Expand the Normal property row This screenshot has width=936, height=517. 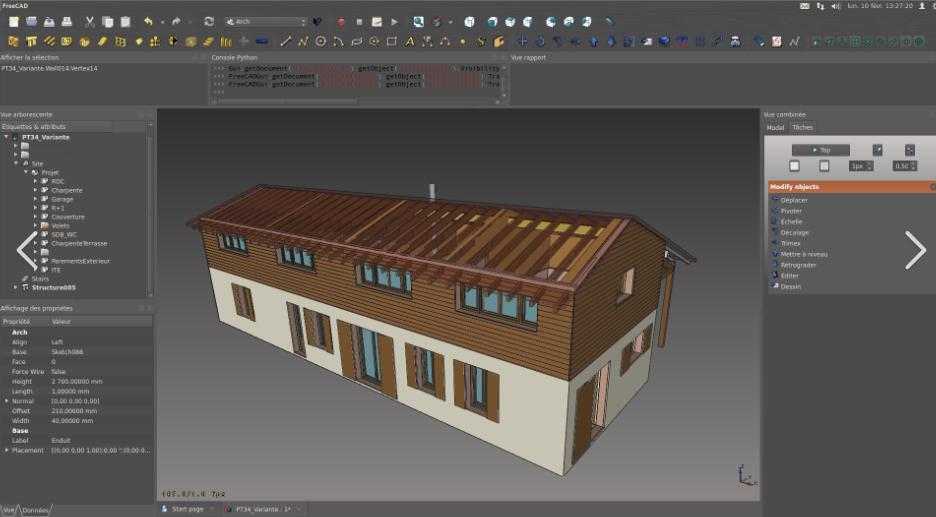(x=7, y=401)
